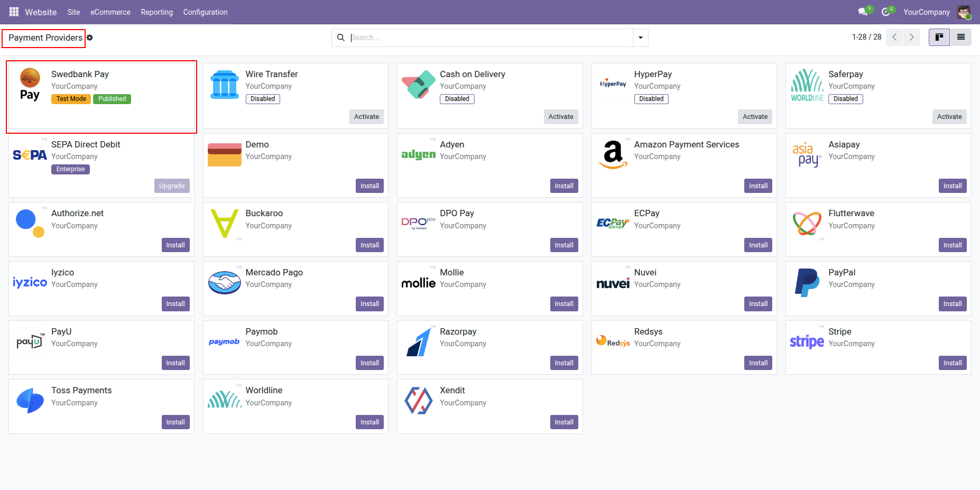This screenshot has width=980, height=490.
Task: Open the Configuration menu
Action: pos(206,12)
